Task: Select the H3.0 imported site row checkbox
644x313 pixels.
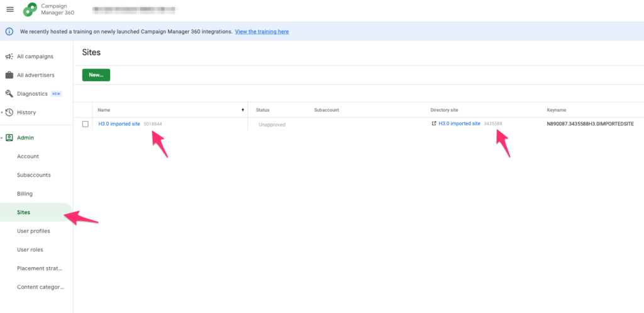Action: coord(86,124)
